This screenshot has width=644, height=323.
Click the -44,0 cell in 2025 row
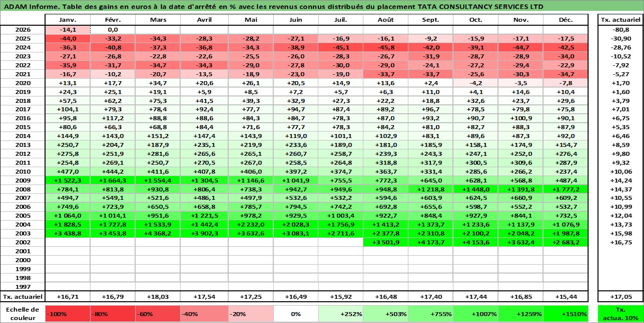[67, 39]
